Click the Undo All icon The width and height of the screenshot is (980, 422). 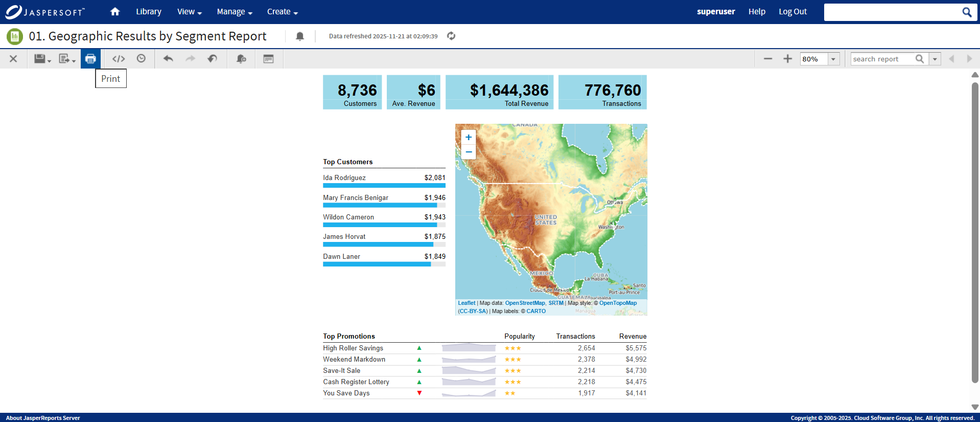[213, 59]
